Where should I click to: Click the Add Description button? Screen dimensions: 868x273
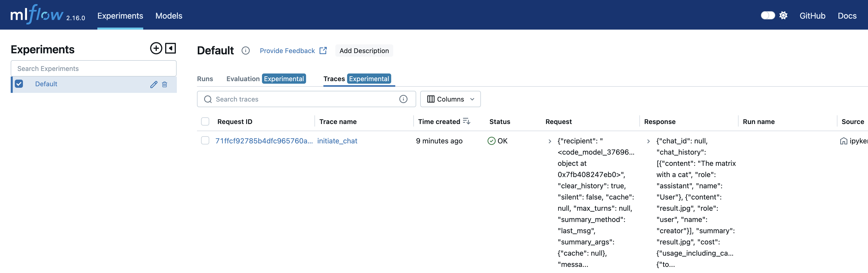[364, 51]
